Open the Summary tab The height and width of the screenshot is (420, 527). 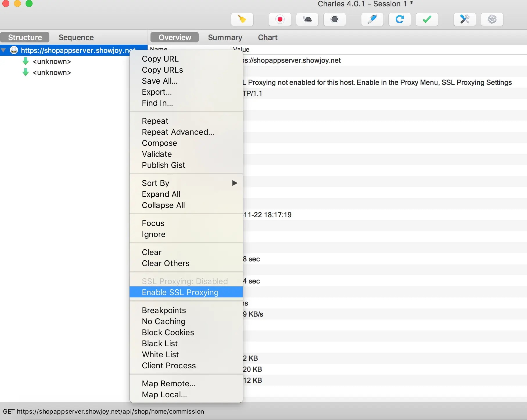[x=225, y=37]
